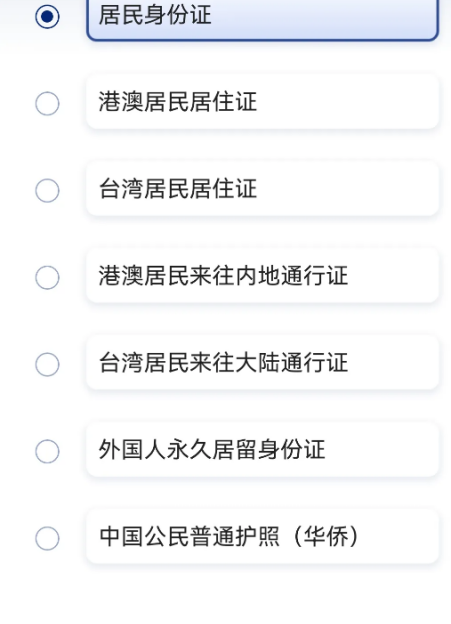Check the 中国公民普通护照（华侨） radio button

pyautogui.click(x=47, y=538)
